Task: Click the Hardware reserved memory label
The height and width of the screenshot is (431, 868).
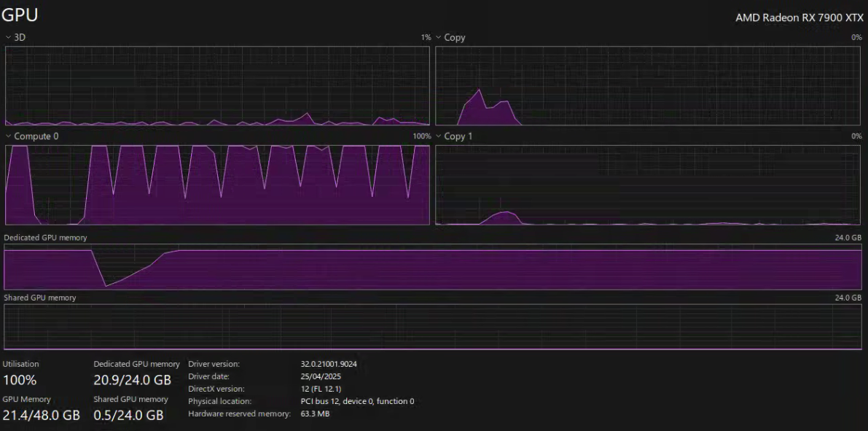Action: pyautogui.click(x=239, y=413)
